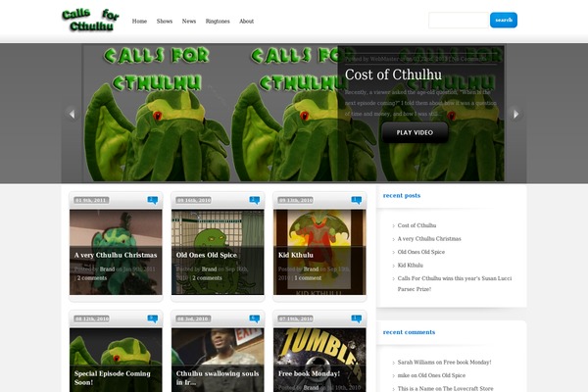Open the Kid Kthulu post title
The height and width of the screenshot is (392, 588).
click(x=296, y=255)
